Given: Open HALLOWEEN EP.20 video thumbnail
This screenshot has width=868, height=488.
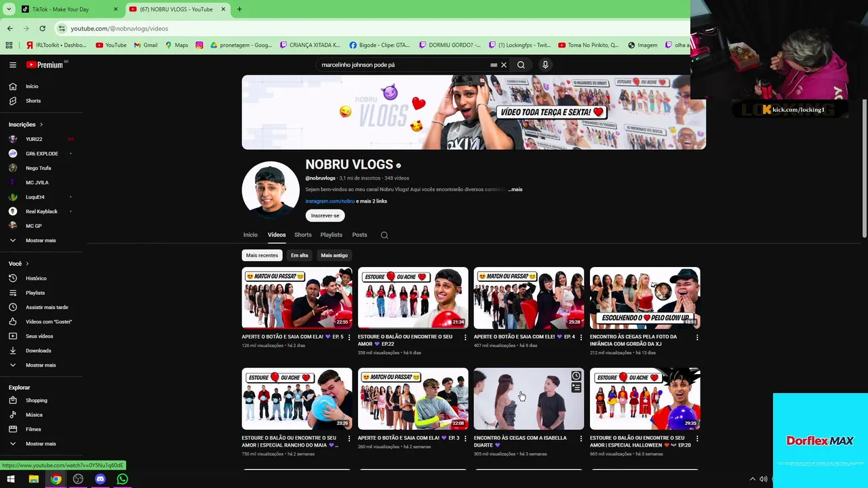Looking at the screenshot, I should [645, 399].
